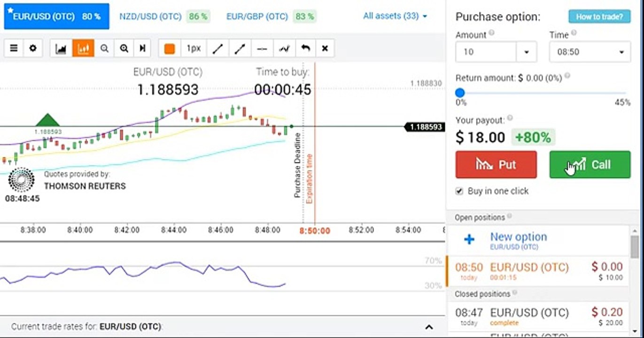Open the 08:47 EUR/USD closed position

[x=537, y=316]
